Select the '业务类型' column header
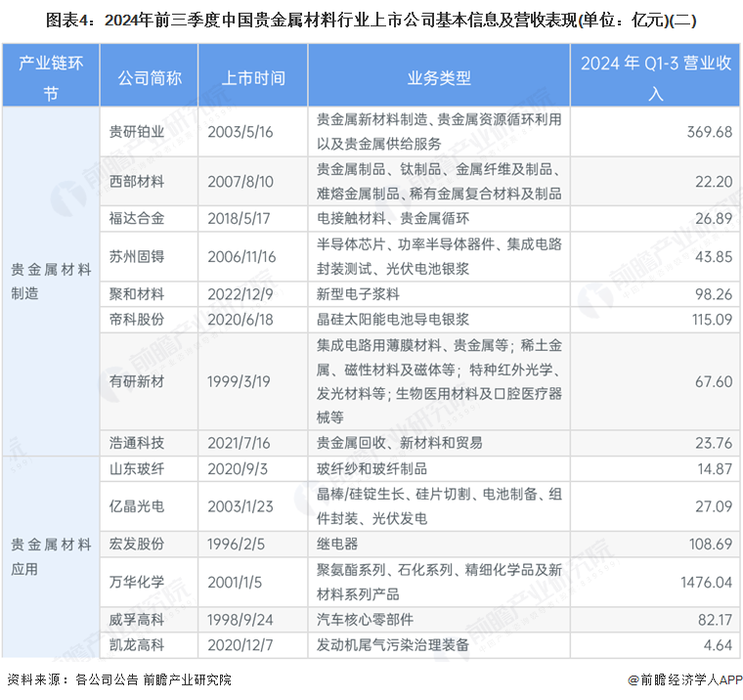743x700 pixels. pos(439,75)
